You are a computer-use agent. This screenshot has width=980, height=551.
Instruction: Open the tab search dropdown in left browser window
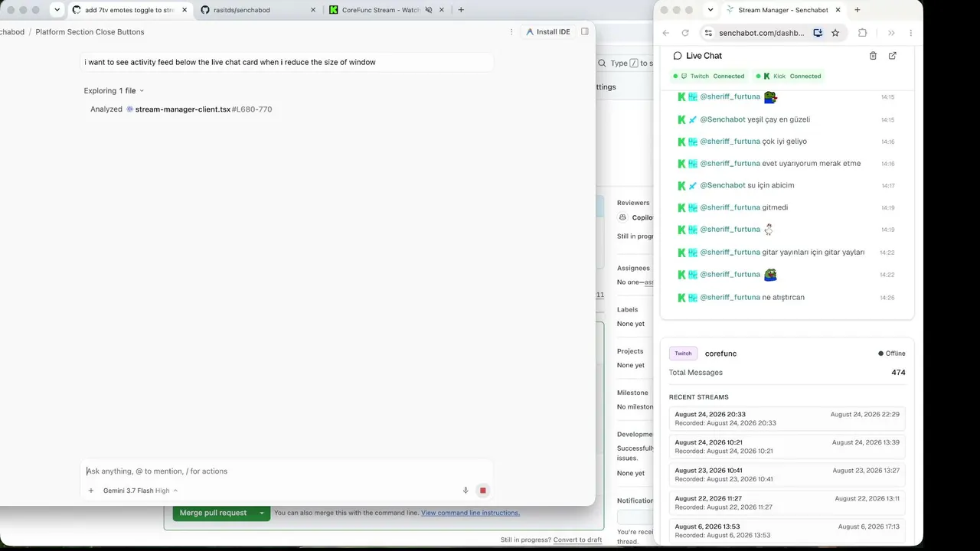coord(57,10)
